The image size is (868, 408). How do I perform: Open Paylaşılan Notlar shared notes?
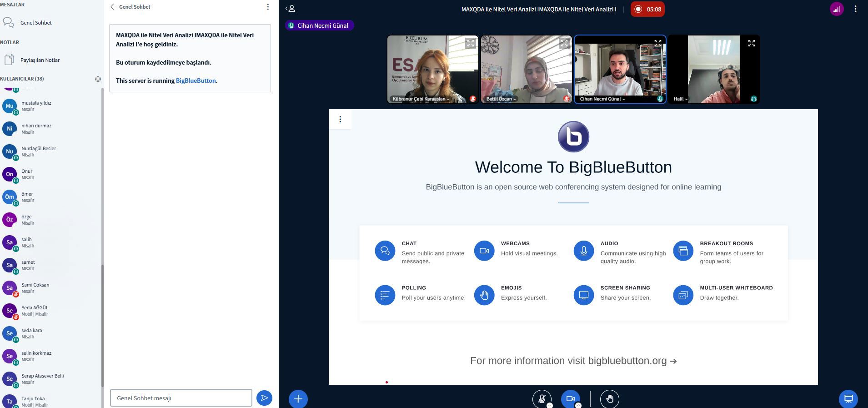[x=40, y=60]
